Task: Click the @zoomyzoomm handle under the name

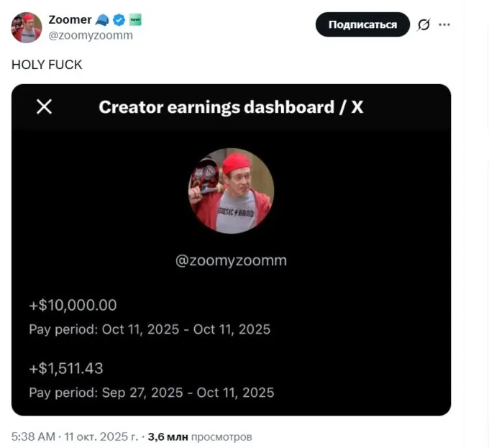Action: pyautogui.click(x=90, y=35)
